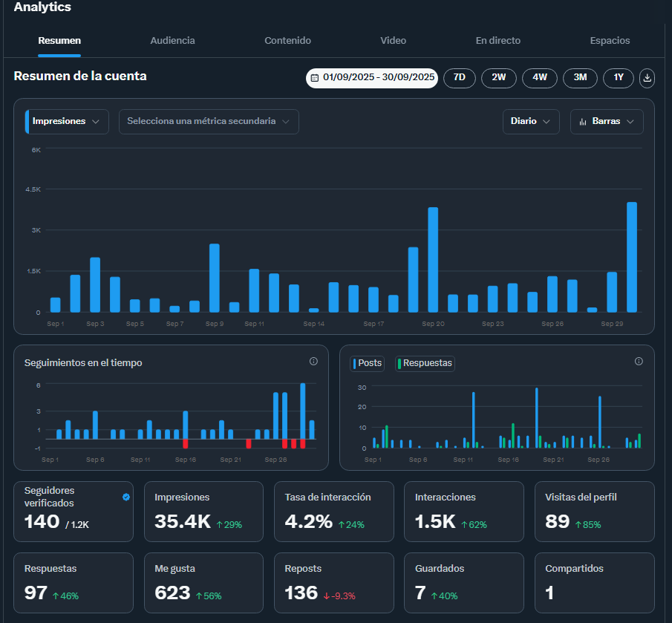The height and width of the screenshot is (623, 672).
Task: Open the Impresiones metric dropdown
Action: [67, 122]
